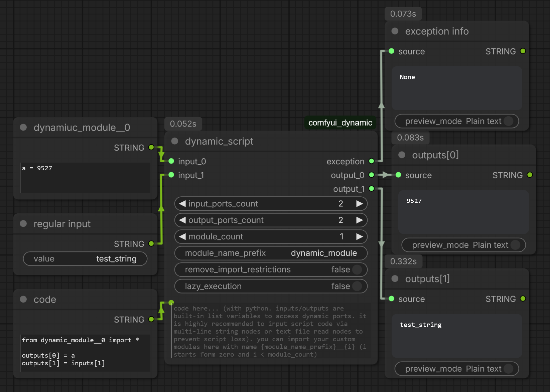This screenshot has width=550, height=392.
Task: Click the output_1 port on dynamic_script
Action: point(372,189)
